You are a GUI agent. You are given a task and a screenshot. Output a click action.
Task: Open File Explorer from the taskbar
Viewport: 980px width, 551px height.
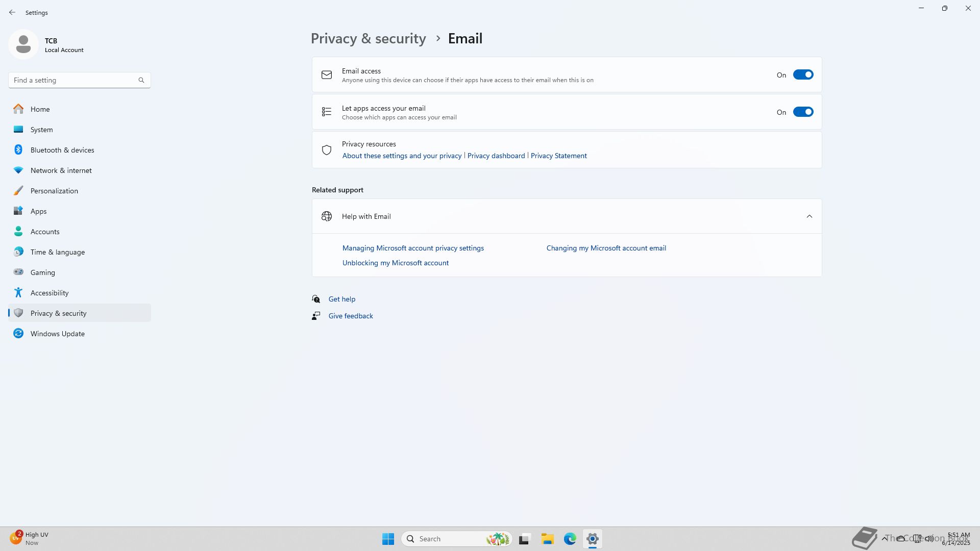(x=547, y=539)
